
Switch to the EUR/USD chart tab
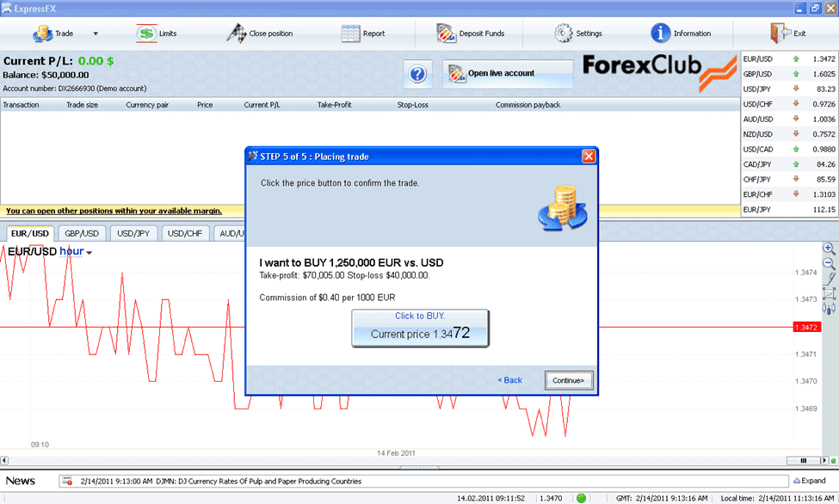coord(30,233)
